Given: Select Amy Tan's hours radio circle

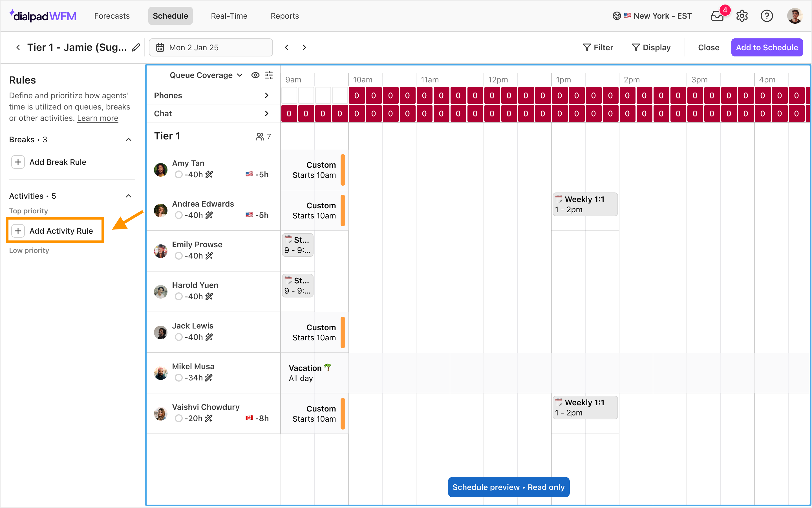Looking at the screenshot, I should click(178, 174).
